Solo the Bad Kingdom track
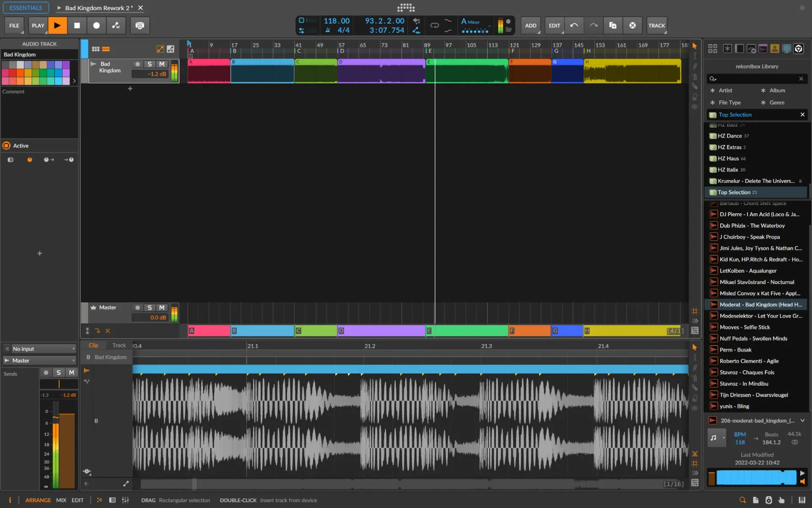 click(149, 64)
